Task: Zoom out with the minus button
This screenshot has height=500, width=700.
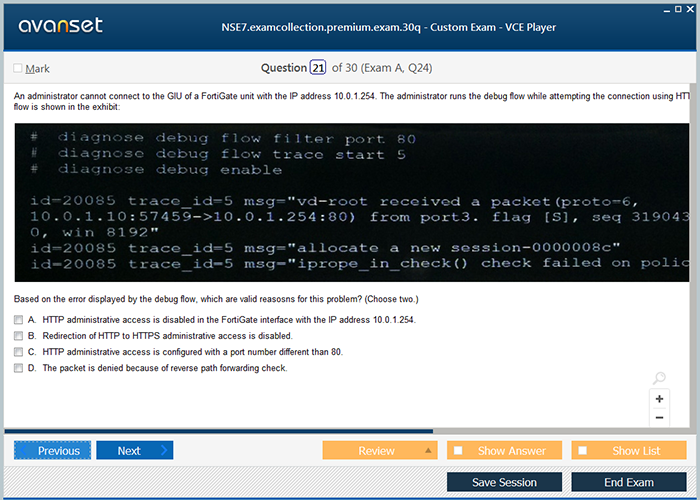Action: pyautogui.click(x=659, y=417)
